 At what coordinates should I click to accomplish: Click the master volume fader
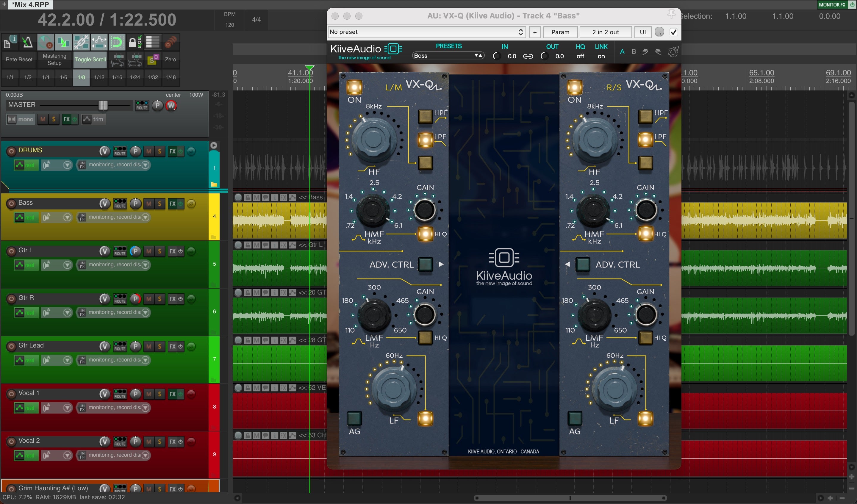[103, 105]
